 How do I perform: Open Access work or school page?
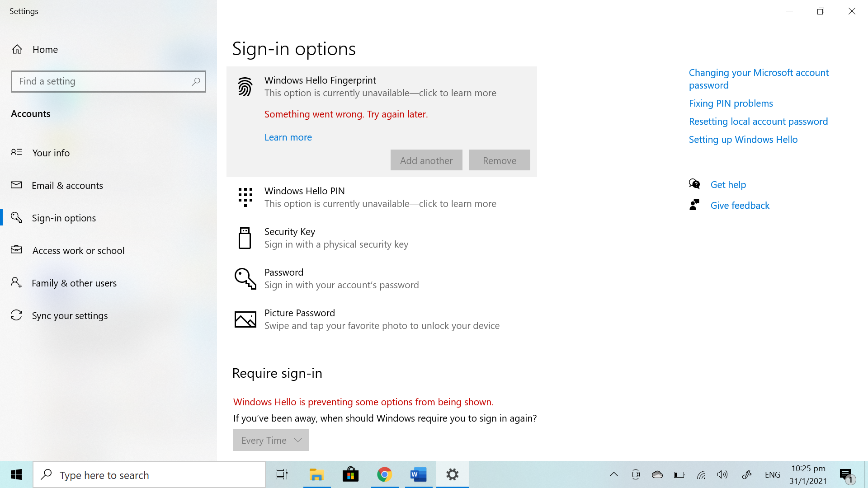[108, 250]
